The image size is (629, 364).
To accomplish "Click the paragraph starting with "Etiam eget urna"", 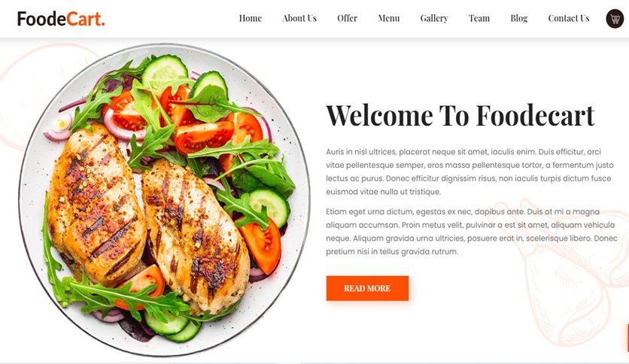I will pyautogui.click(x=471, y=232).
